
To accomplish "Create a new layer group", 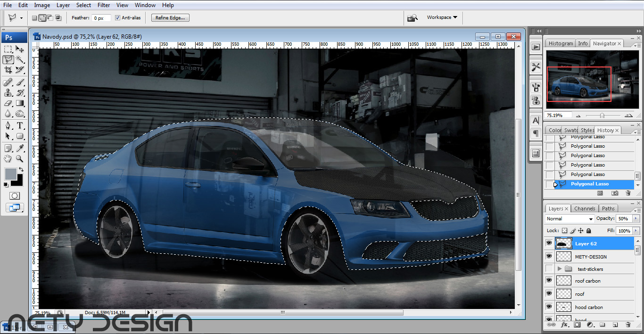I will tap(603, 325).
